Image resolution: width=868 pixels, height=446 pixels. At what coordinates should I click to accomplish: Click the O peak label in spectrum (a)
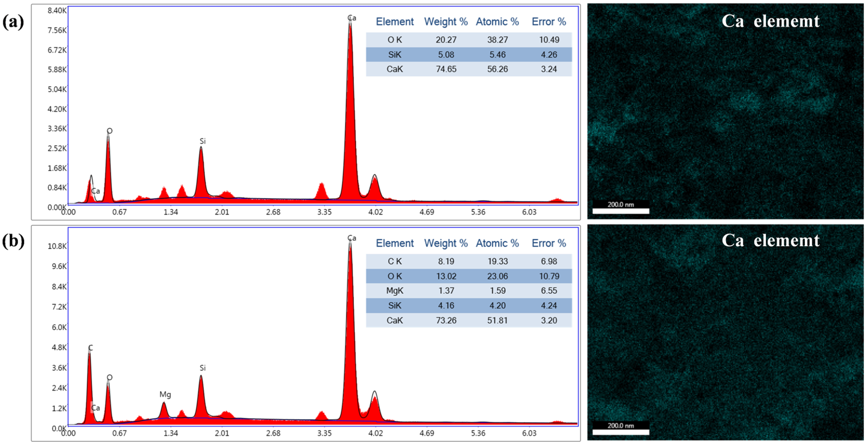(110, 131)
